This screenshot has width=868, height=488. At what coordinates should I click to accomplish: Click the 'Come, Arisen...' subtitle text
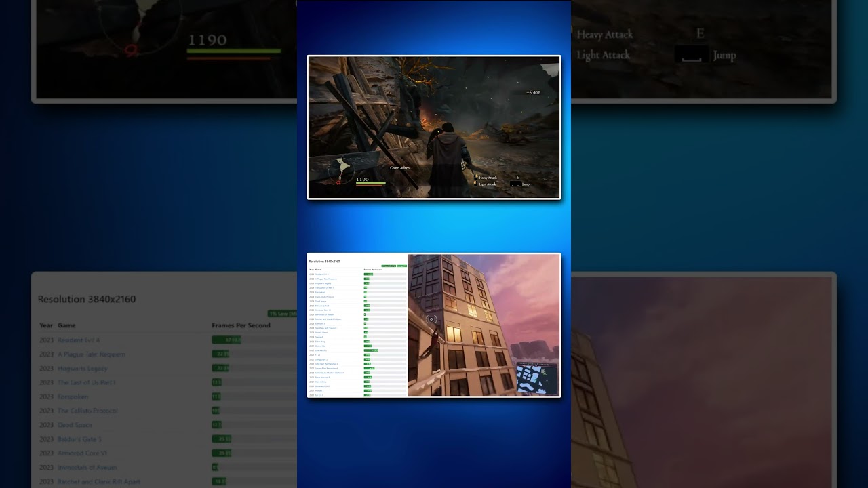(401, 168)
